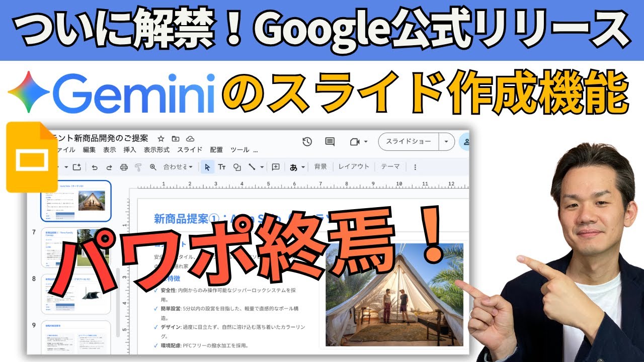Open the 合わせる zoom dropdown
Viewport: 644px width, 362px height.
178,167
